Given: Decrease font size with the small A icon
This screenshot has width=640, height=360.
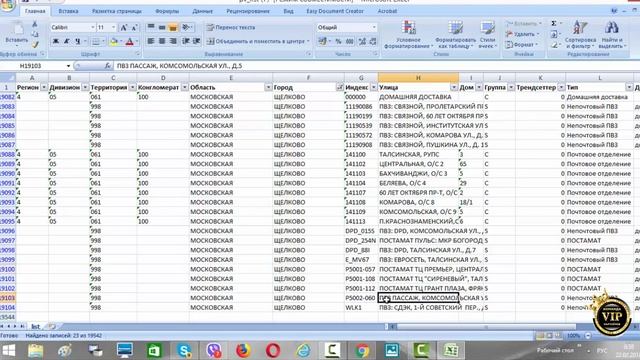Looking at the screenshot, I should pyautogui.click(x=134, y=27).
